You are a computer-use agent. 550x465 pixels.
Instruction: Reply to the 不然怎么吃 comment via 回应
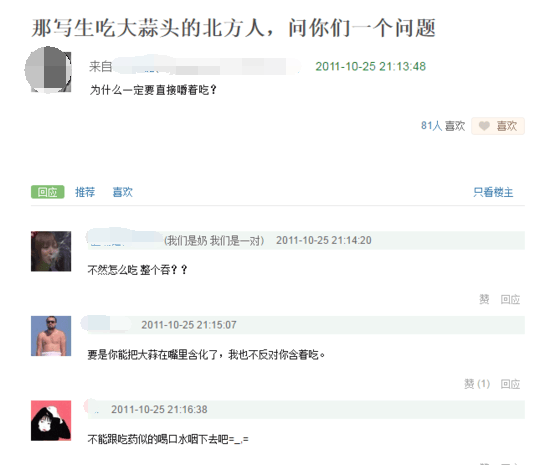(510, 299)
